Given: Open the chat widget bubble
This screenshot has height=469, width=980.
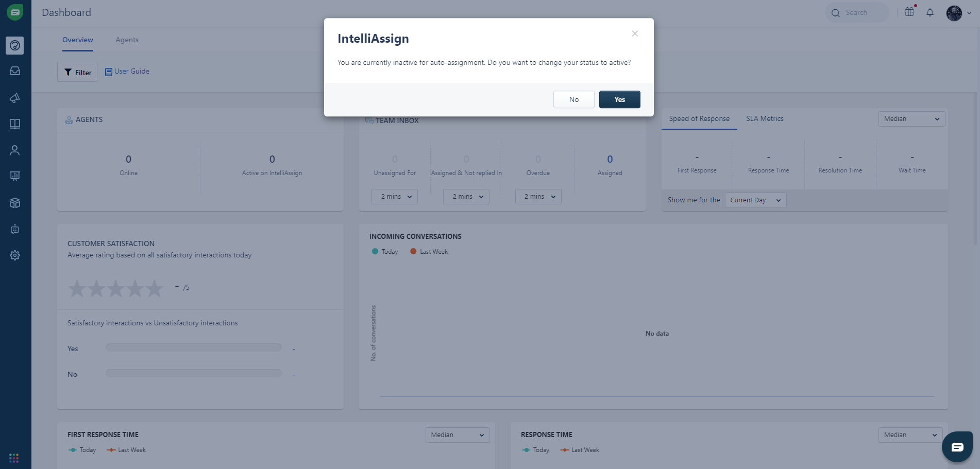Looking at the screenshot, I should tap(957, 447).
